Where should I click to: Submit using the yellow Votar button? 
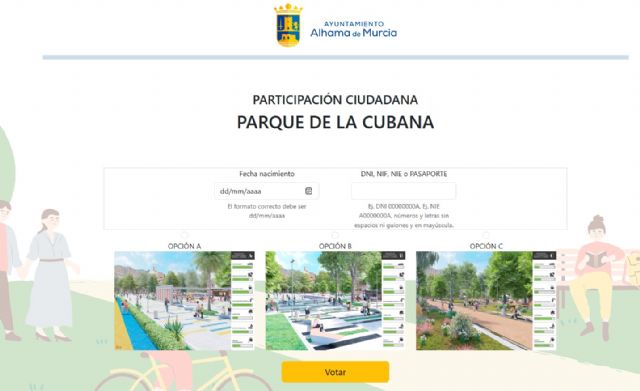[335, 372]
